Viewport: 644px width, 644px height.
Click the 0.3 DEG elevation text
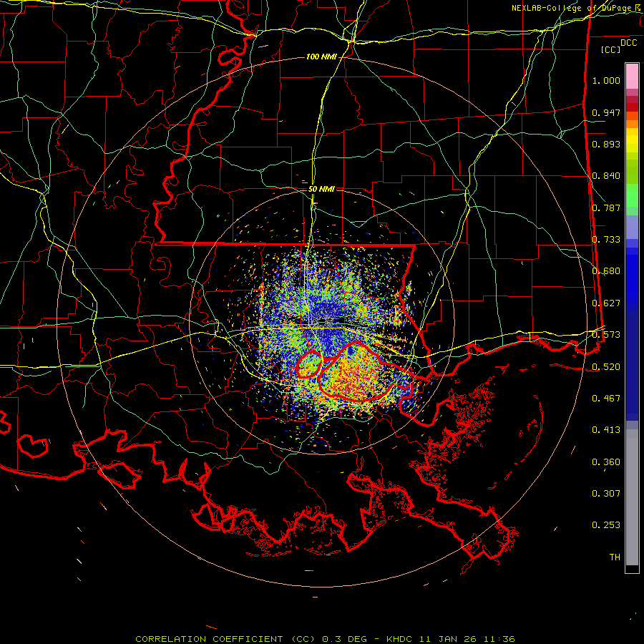345,639
